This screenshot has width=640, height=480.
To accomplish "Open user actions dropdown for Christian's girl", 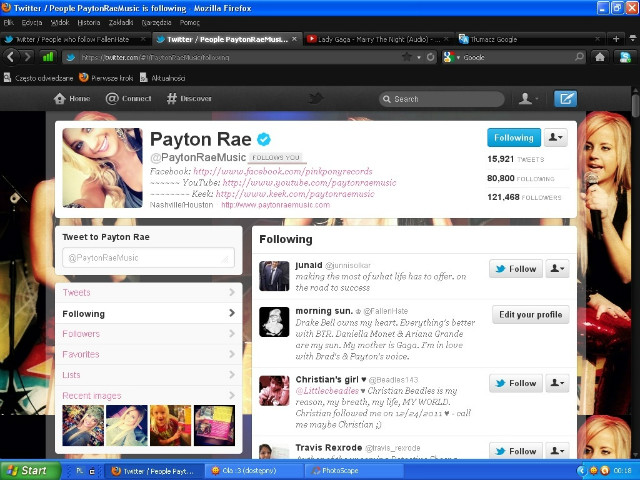I will coord(557,383).
